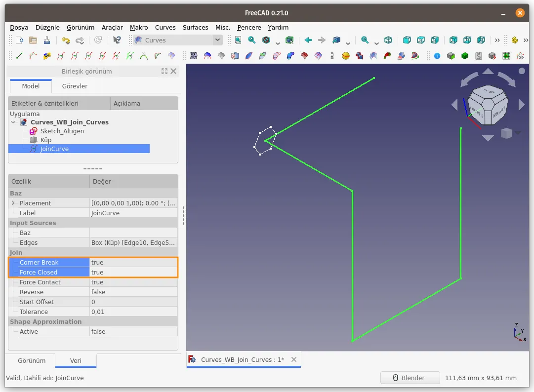Close the Curves_WB_Join_Curves document tab
This screenshot has width=534, height=392.
tap(294, 359)
